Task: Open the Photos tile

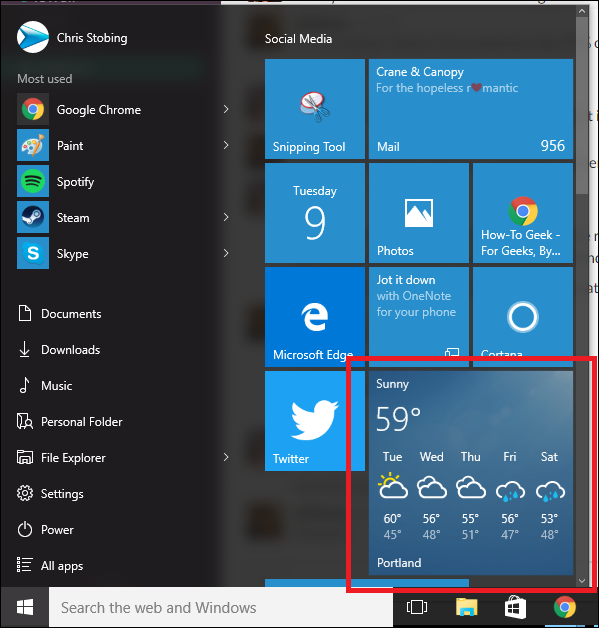Action: point(419,213)
